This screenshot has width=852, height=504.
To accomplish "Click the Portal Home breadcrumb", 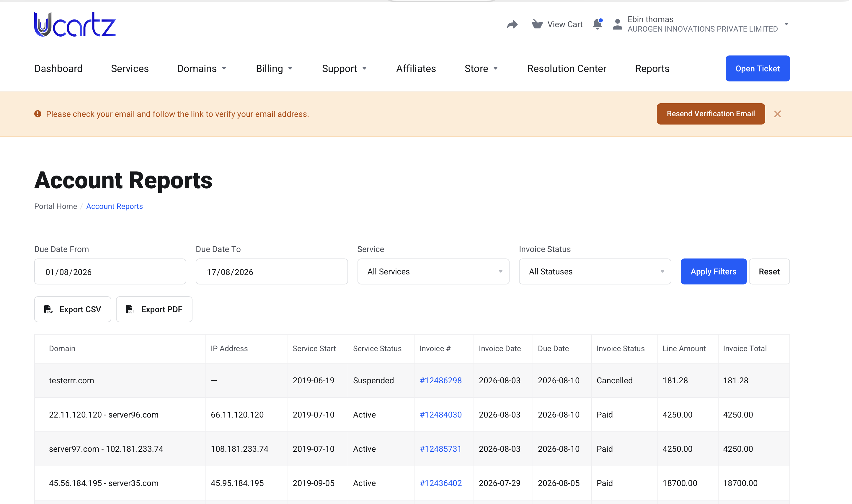I will click(56, 206).
